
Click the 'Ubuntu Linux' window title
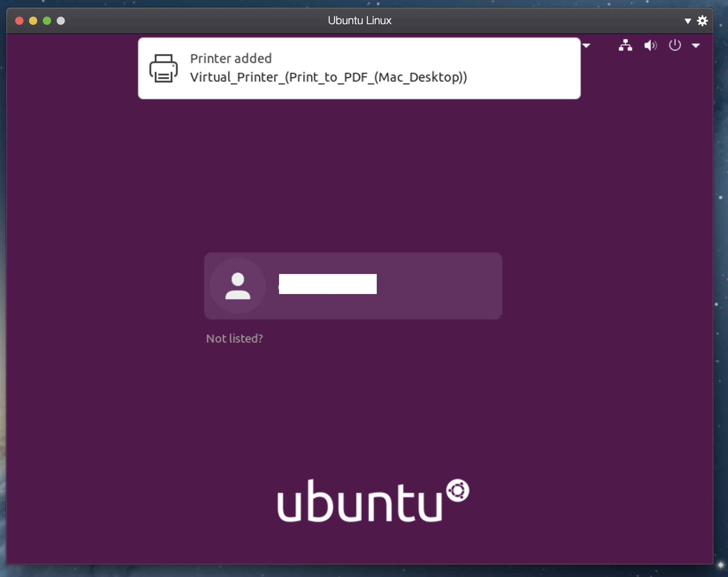click(x=360, y=20)
